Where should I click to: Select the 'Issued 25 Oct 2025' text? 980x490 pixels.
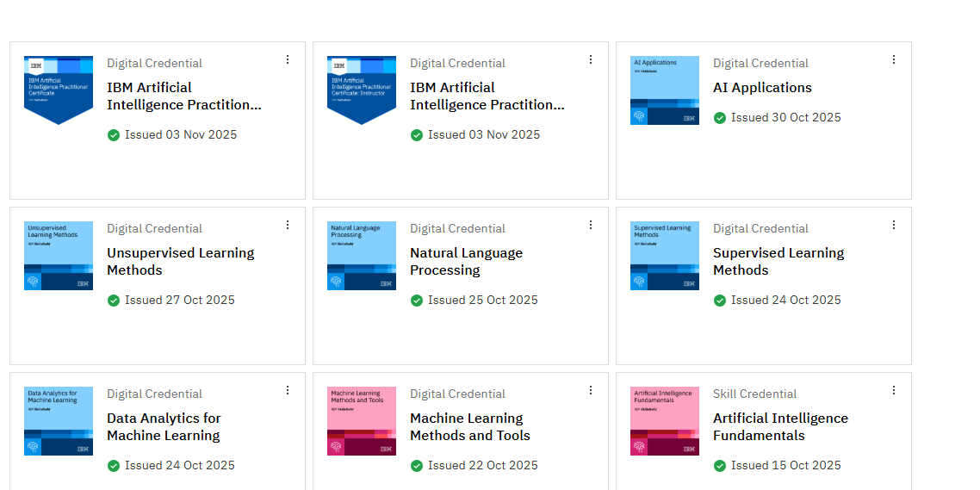(483, 300)
